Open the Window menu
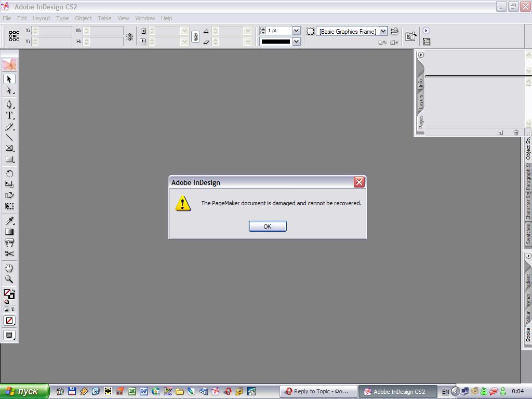Image resolution: width=532 pixels, height=399 pixels. (145, 18)
